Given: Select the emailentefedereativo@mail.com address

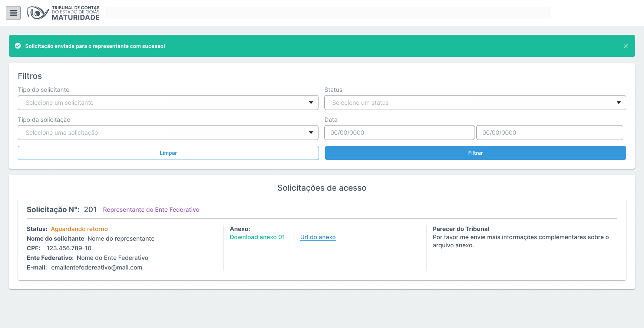Looking at the screenshot, I should coord(97,267).
